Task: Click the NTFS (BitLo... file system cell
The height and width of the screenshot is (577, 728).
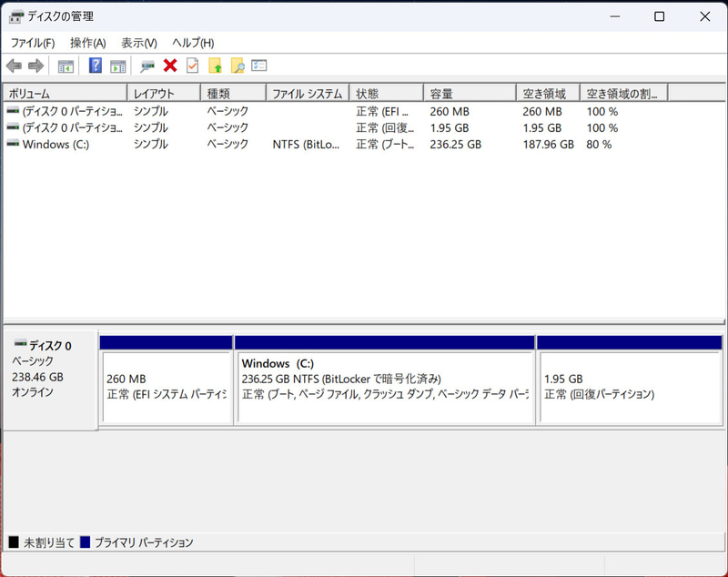Action: pos(306,145)
